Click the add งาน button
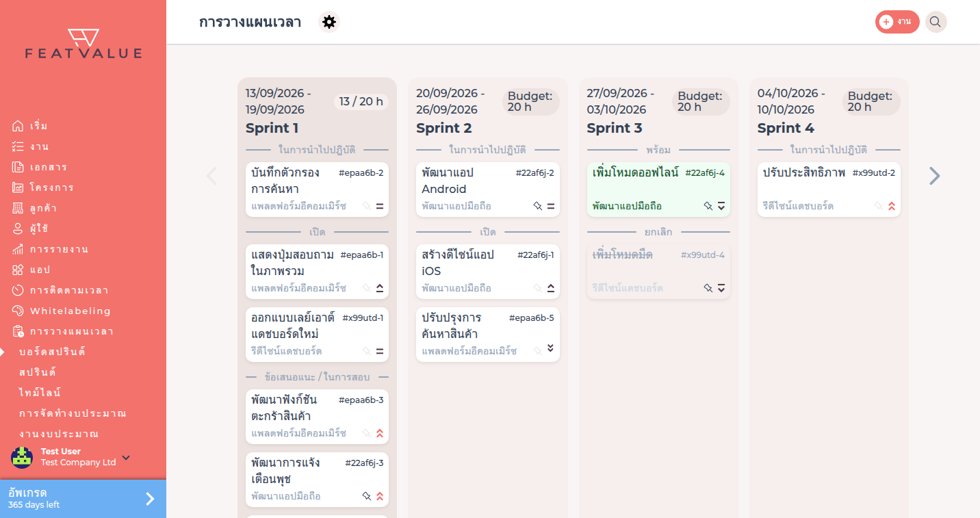The width and height of the screenshot is (980, 518). pos(897,22)
